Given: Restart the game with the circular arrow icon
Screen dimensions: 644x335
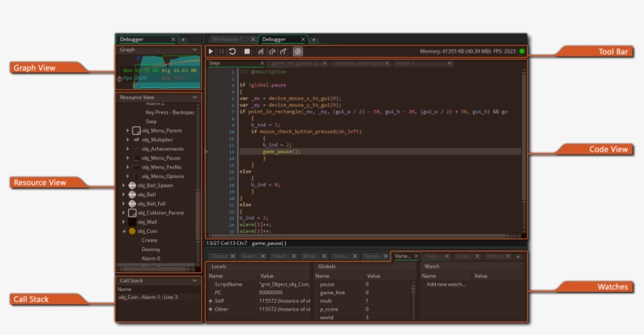Looking at the screenshot, I should tap(232, 51).
